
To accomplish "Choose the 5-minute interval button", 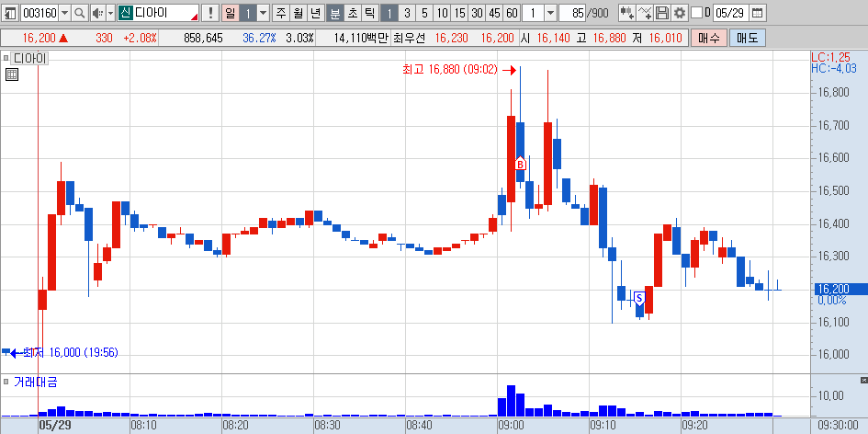I will (424, 13).
